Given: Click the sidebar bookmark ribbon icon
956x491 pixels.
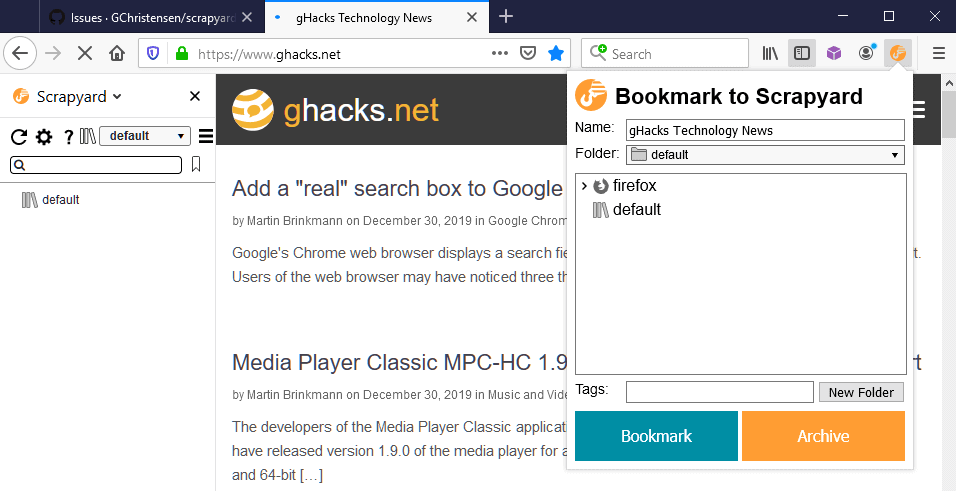Looking at the screenshot, I should pyautogui.click(x=196, y=164).
